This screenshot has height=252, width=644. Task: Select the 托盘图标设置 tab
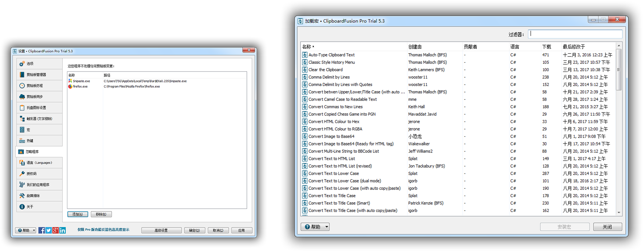39,108
